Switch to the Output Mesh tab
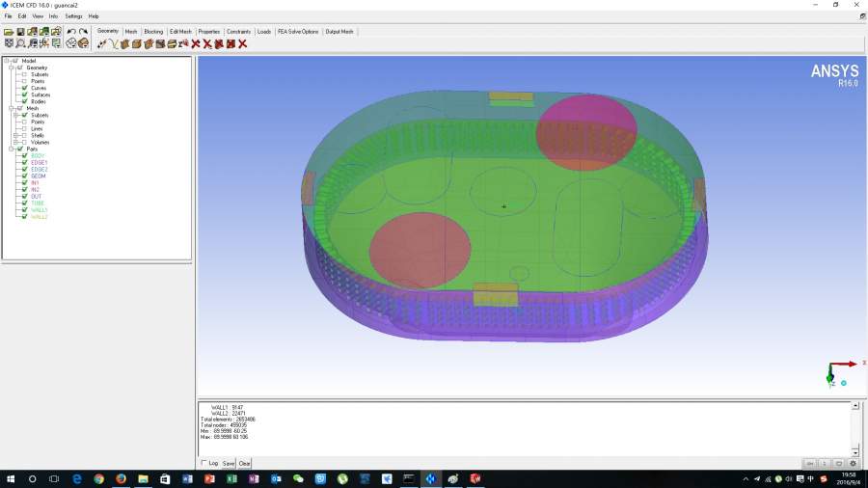868x488 pixels. (339, 32)
